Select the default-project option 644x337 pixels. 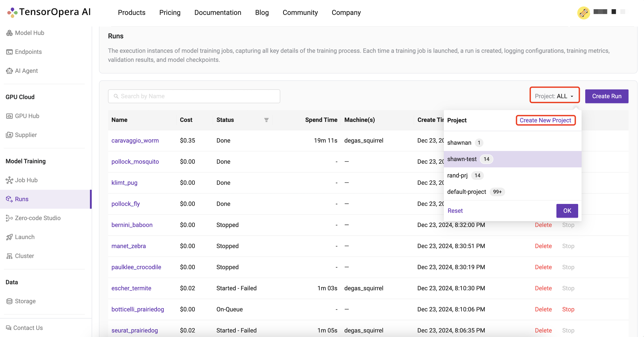tap(512, 192)
